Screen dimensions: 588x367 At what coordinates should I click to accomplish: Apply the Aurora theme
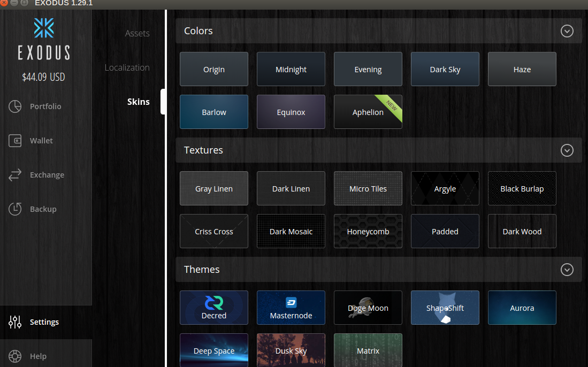(x=522, y=308)
